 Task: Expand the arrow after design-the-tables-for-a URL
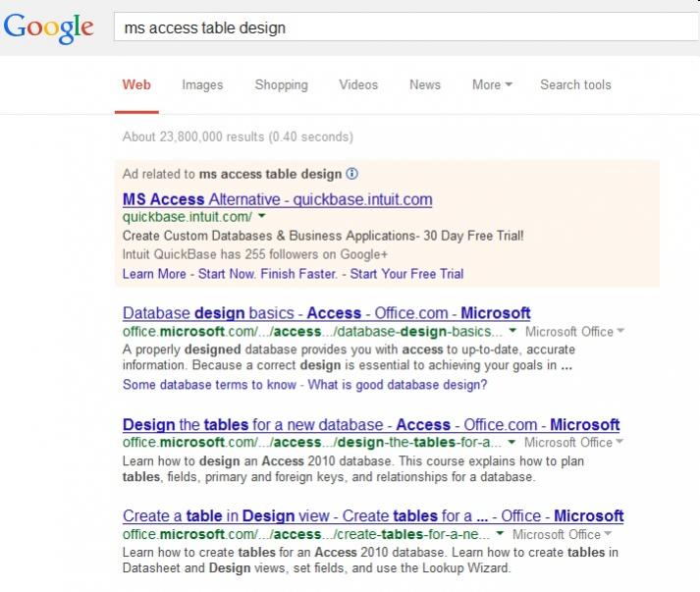click(x=512, y=442)
